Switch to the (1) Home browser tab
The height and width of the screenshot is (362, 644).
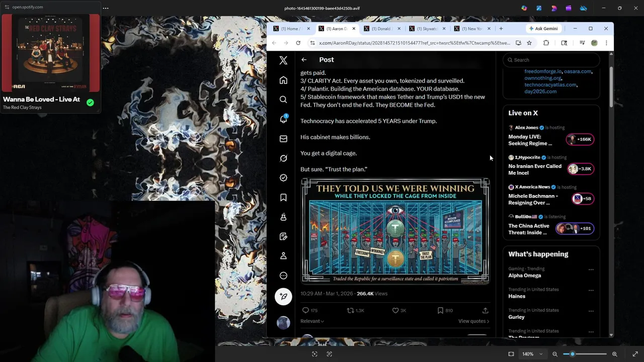(x=291, y=29)
